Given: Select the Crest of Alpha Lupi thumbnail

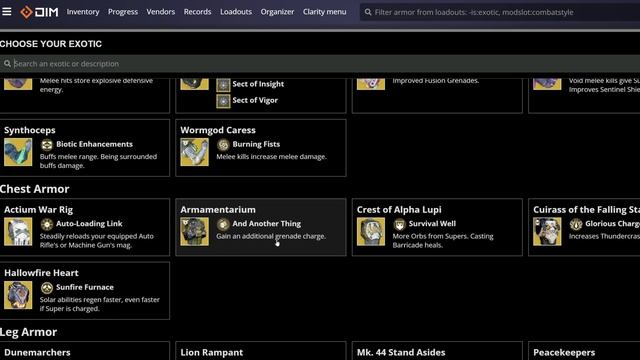Looking at the screenshot, I should 371,231.
